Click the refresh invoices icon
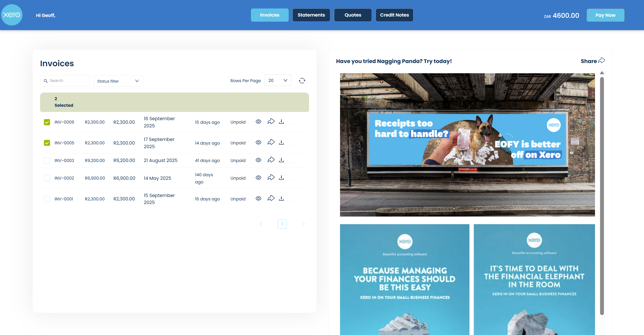 click(x=302, y=80)
